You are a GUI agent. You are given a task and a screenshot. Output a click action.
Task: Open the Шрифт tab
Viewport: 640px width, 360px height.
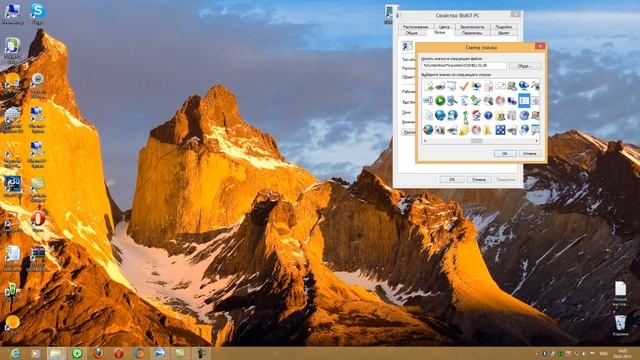pos(504,33)
